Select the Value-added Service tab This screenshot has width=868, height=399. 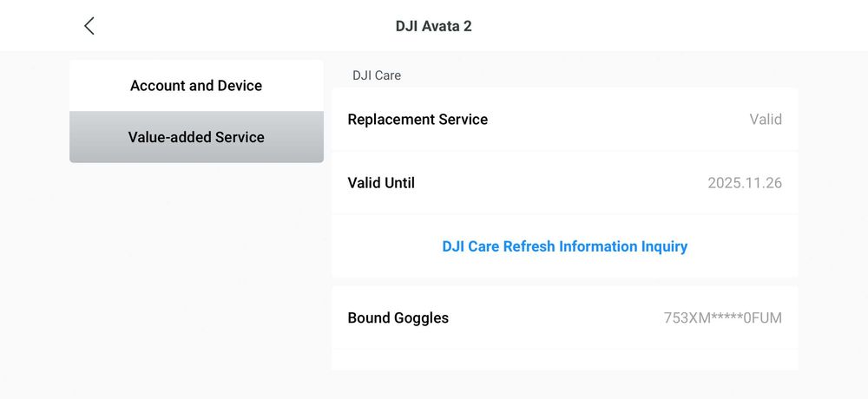(x=196, y=137)
